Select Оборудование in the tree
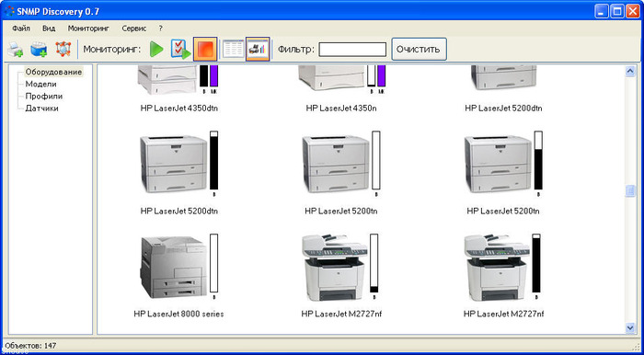The image size is (644, 355). (53, 72)
